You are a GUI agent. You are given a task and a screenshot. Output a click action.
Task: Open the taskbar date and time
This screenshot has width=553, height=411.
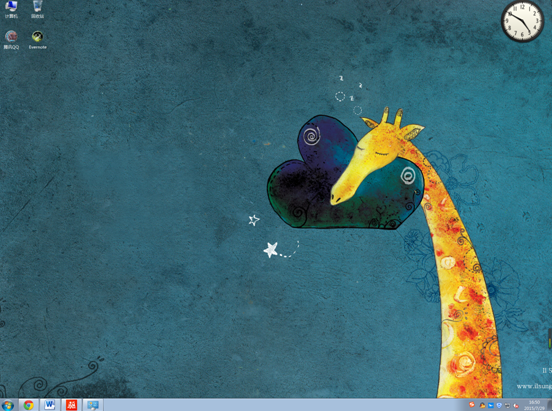[x=534, y=405]
